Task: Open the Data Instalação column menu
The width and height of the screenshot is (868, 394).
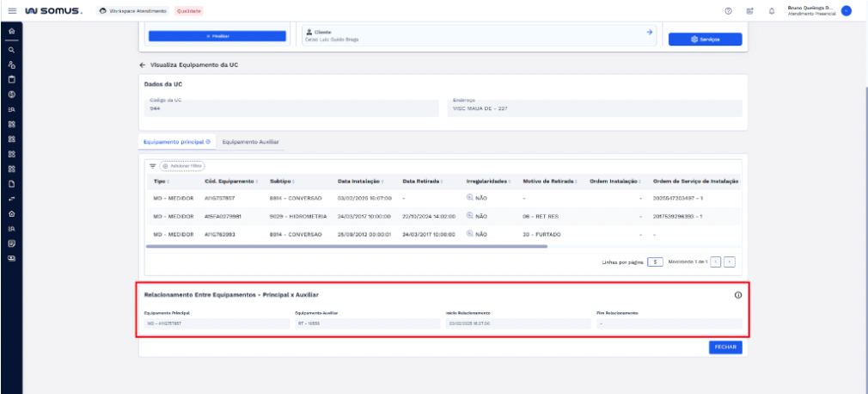Action: click(x=382, y=182)
